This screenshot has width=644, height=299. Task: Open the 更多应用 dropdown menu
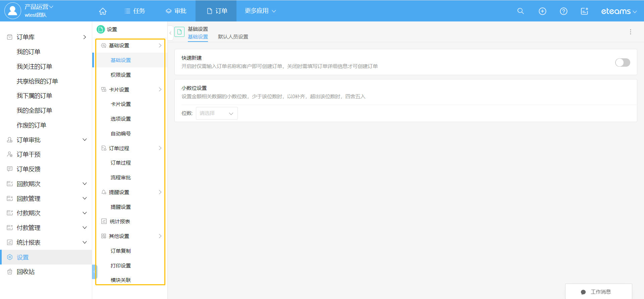(x=260, y=11)
